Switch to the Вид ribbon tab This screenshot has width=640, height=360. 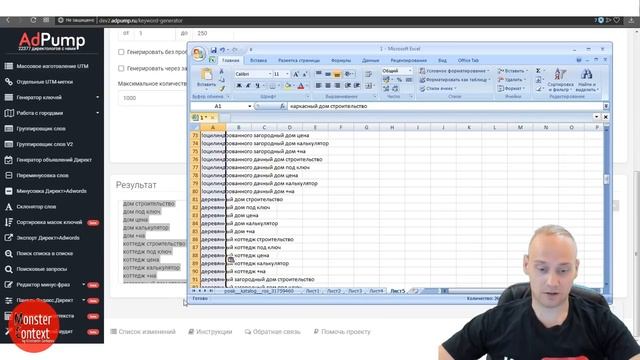point(442,60)
